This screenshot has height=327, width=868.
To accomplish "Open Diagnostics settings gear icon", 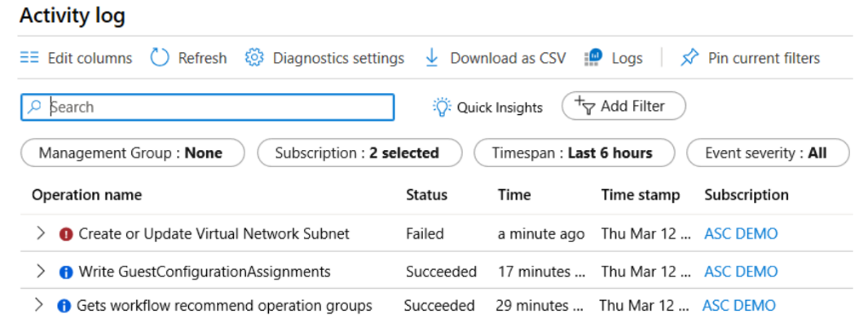I will pos(255,58).
